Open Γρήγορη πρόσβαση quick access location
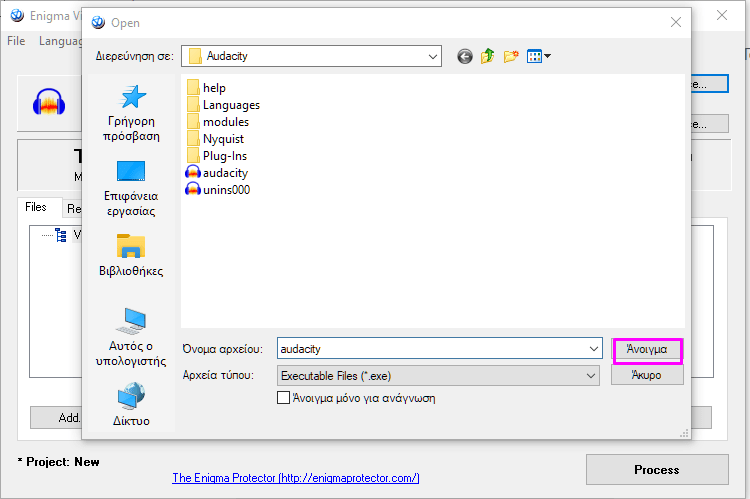This screenshot has height=499, width=750. click(131, 113)
